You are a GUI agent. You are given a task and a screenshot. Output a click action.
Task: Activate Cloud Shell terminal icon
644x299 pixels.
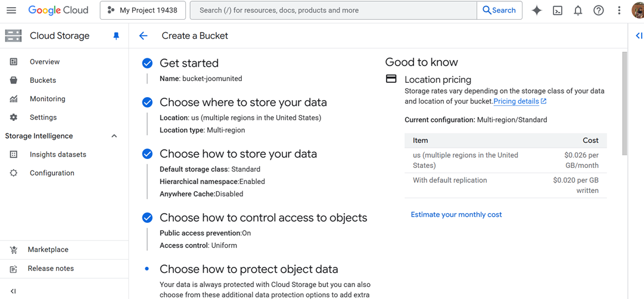coord(558,10)
